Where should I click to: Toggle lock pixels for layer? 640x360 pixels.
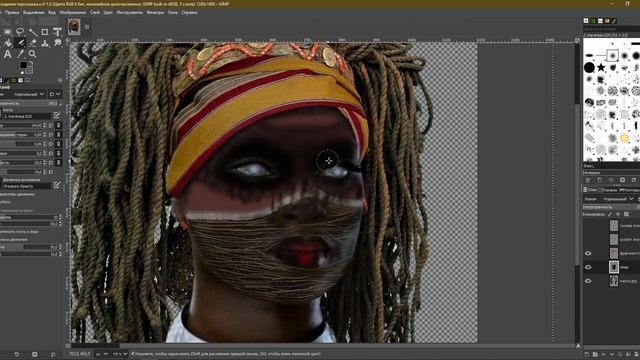point(610,214)
